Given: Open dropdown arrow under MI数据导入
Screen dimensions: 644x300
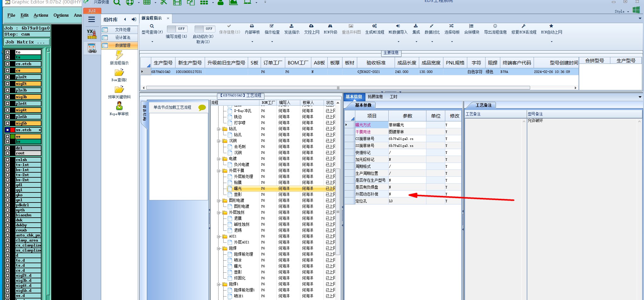Looking at the screenshot, I should (x=398, y=42).
